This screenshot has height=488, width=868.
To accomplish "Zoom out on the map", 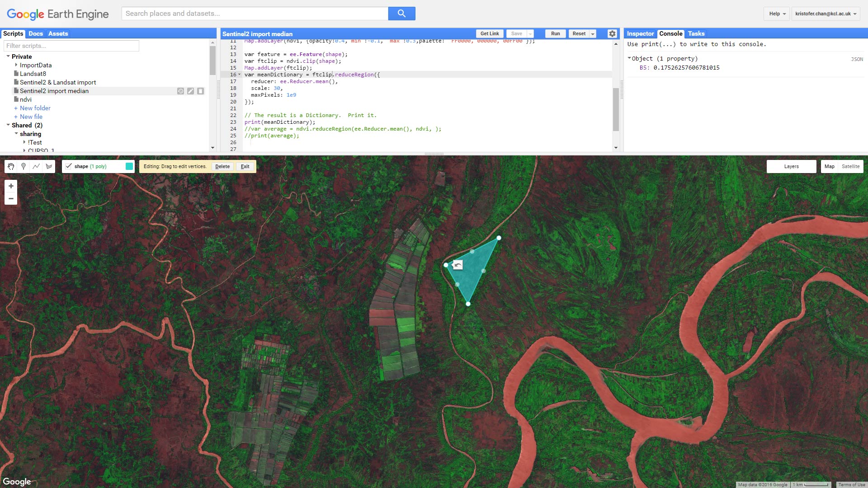I will point(11,198).
